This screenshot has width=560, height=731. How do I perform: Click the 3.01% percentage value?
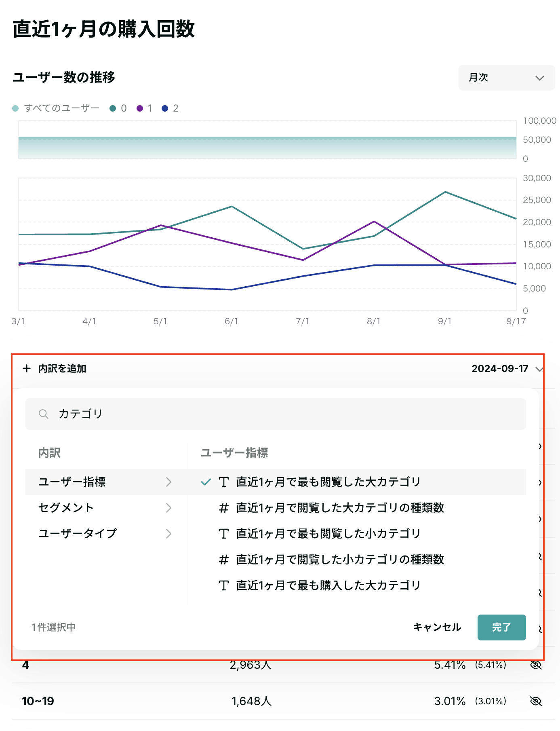(450, 701)
